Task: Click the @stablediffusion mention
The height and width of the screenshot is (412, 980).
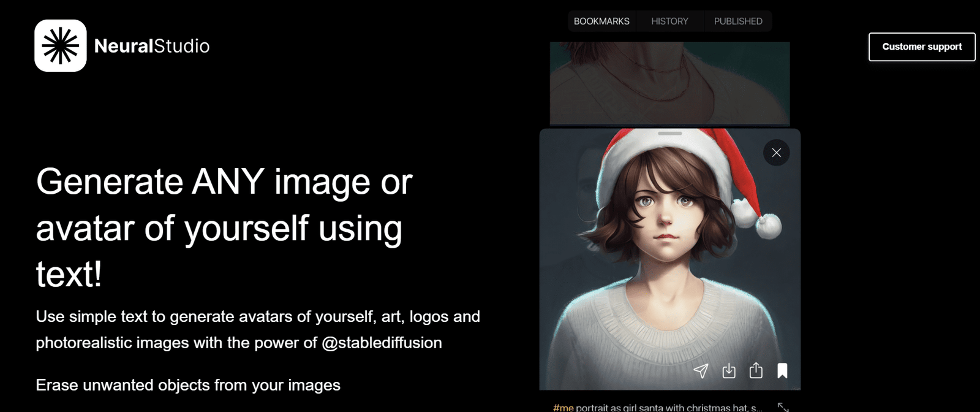Action: 382,342
